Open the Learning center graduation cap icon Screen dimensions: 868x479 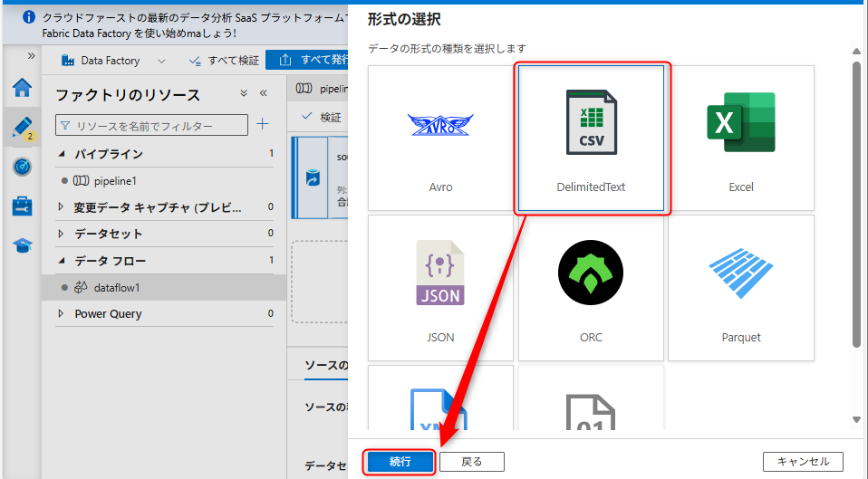[22, 245]
